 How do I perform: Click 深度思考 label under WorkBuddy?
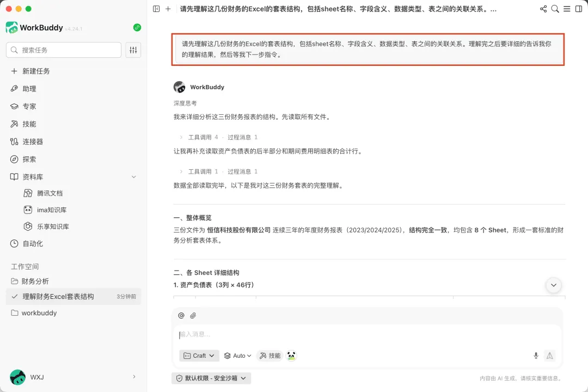click(x=185, y=103)
